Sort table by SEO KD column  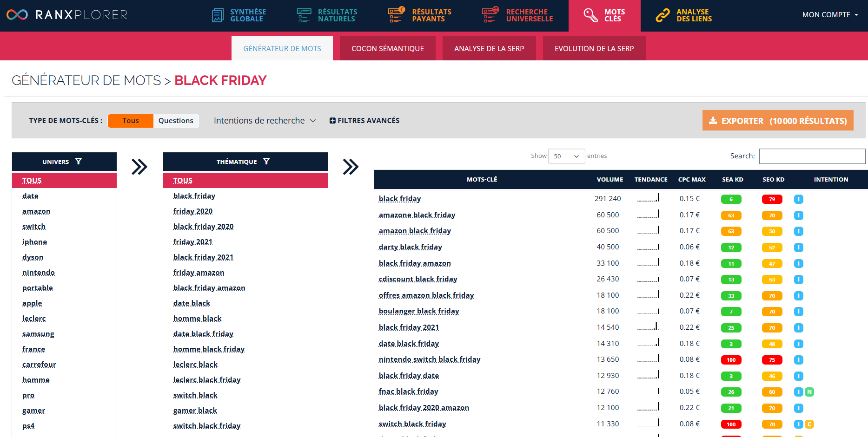coord(773,179)
